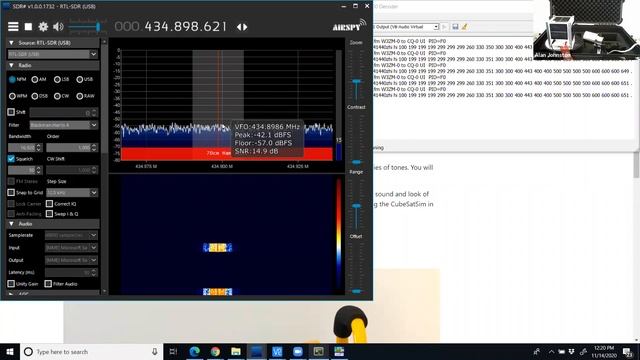Open the SDR# configuration gear

tap(43, 27)
